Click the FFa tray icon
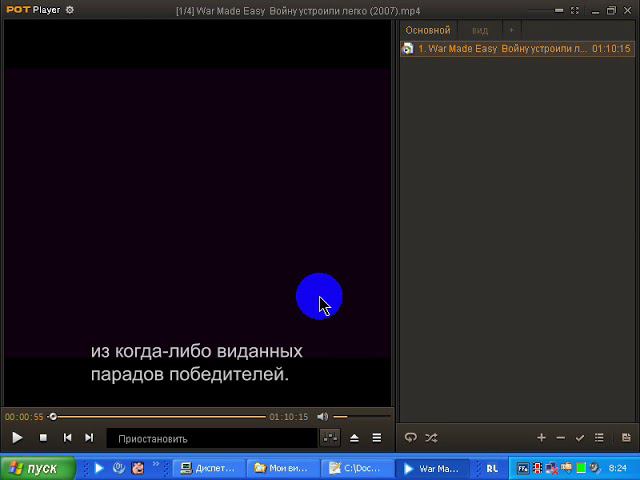Viewport: 640px width, 480px height. click(522, 468)
